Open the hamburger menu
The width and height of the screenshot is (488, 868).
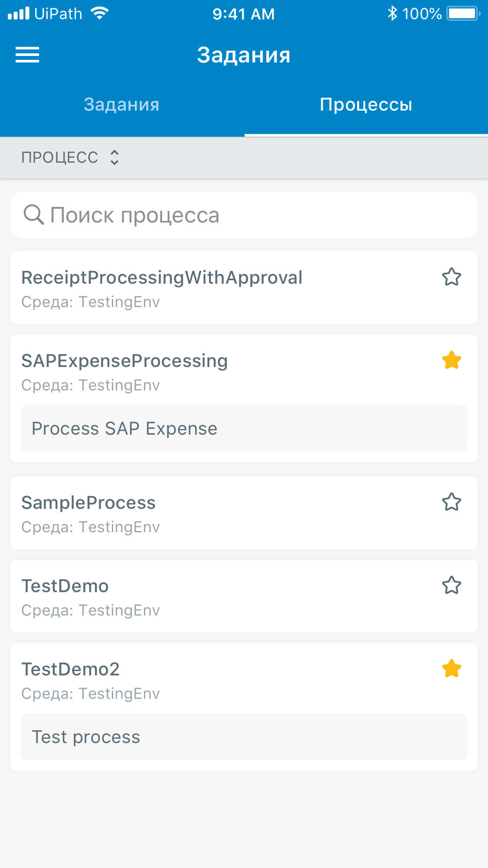click(x=27, y=55)
